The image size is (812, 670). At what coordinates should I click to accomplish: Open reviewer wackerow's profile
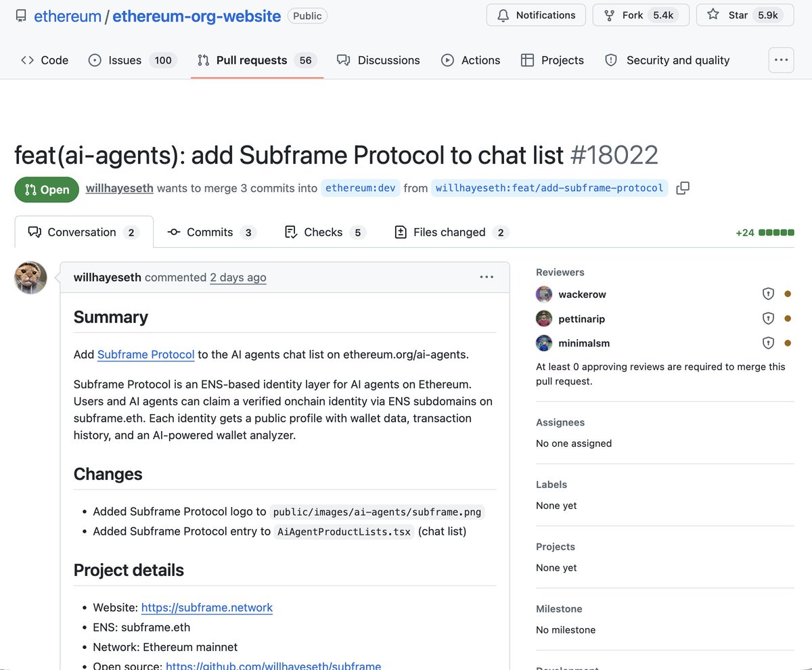pyautogui.click(x=582, y=294)
